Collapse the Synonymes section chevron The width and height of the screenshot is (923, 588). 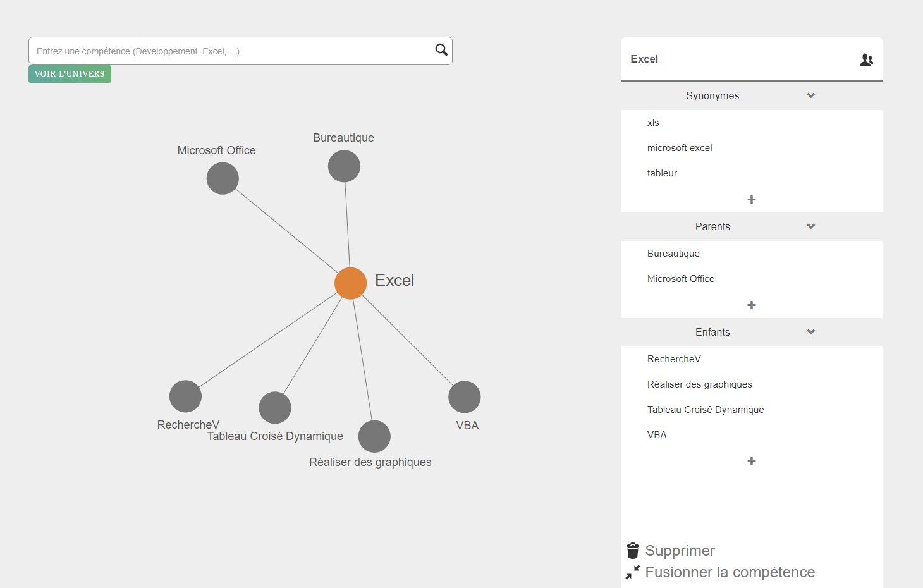pos(811,95)
